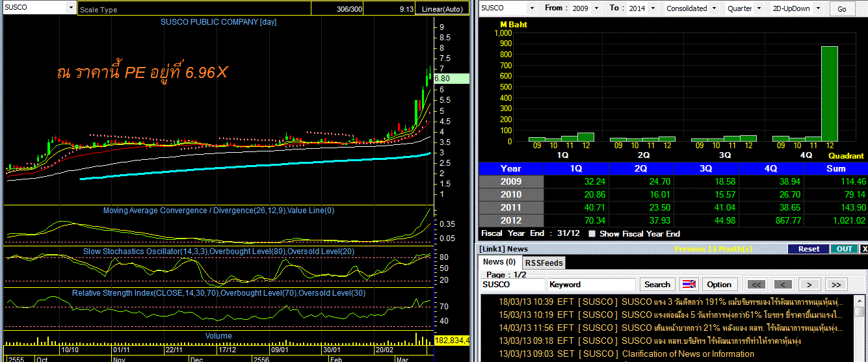This screenshot has height=362, width=868.
Task: Click the Volume panel title
Action: pos(218,336)
